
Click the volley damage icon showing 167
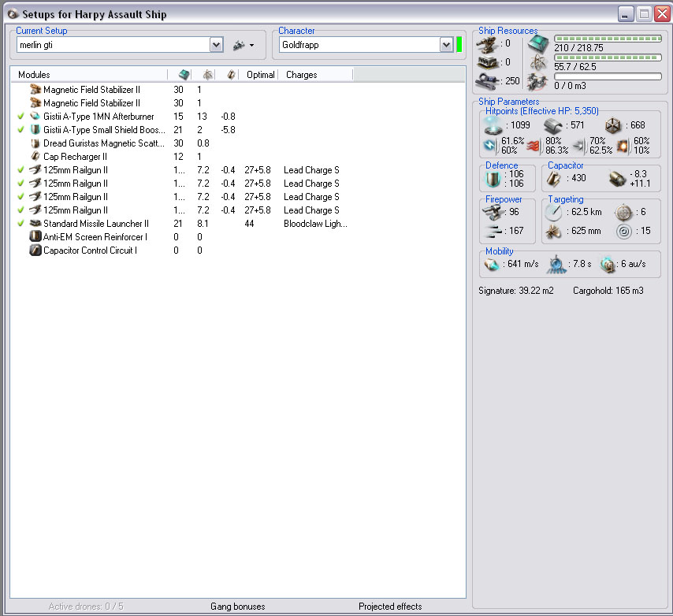point(493,232)
